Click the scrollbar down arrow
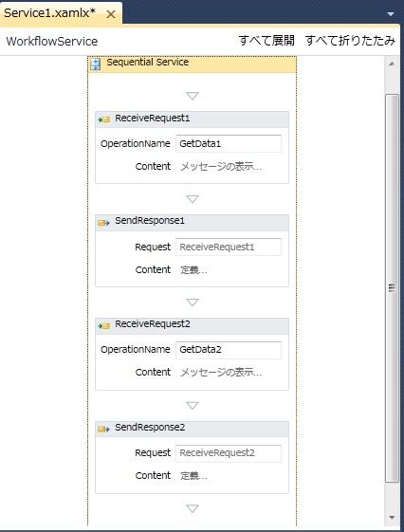This screenshot has width=404, height=532. pyautogui.click(x=392, y=518)
